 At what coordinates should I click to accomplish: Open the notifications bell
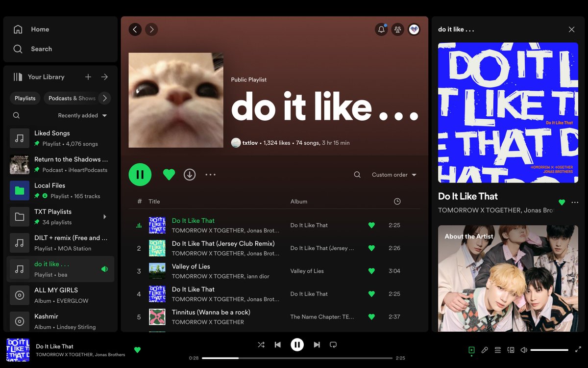click(x=381, y=29)
